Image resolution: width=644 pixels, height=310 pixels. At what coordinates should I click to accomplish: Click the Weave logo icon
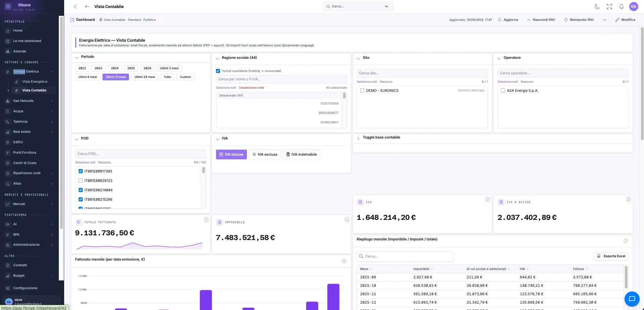click(x=8, y=6)
